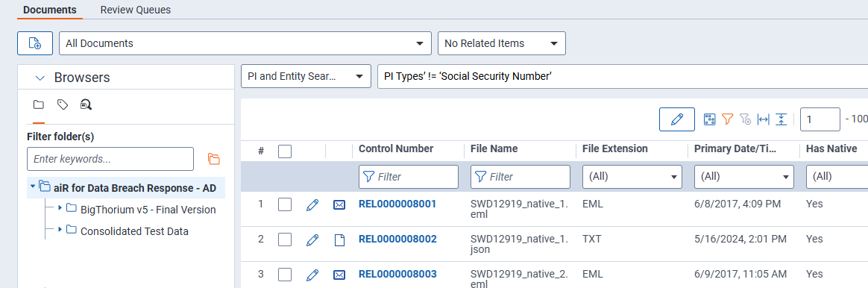868x288 pixels.
Task: Click the SWD12919_native_1.json file name
Action: (x=519, y=244)
